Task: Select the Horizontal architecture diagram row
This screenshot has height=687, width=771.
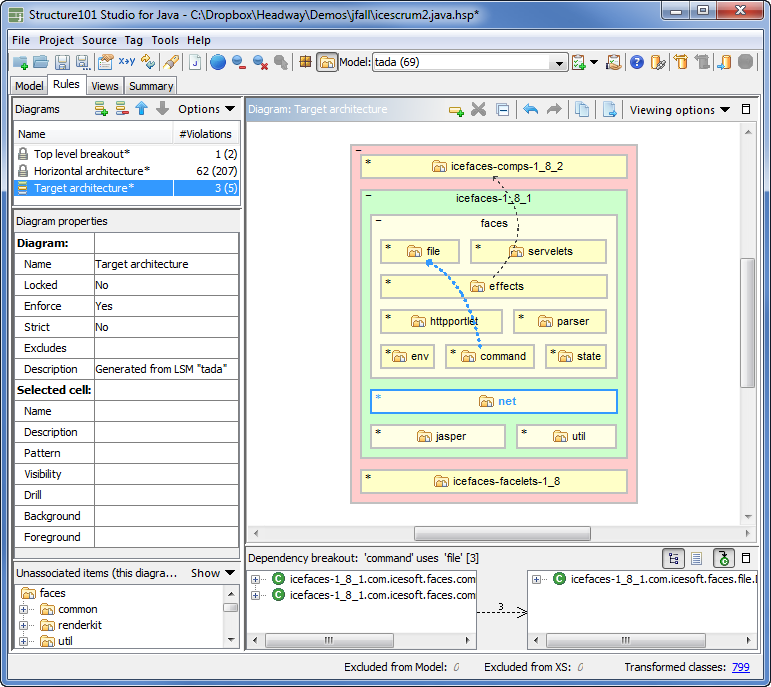Action: pos(127,171)
